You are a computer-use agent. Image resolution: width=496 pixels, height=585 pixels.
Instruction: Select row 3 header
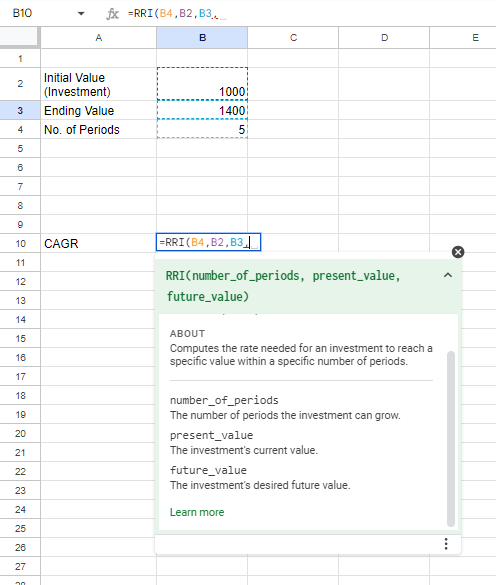click(20, 110)
